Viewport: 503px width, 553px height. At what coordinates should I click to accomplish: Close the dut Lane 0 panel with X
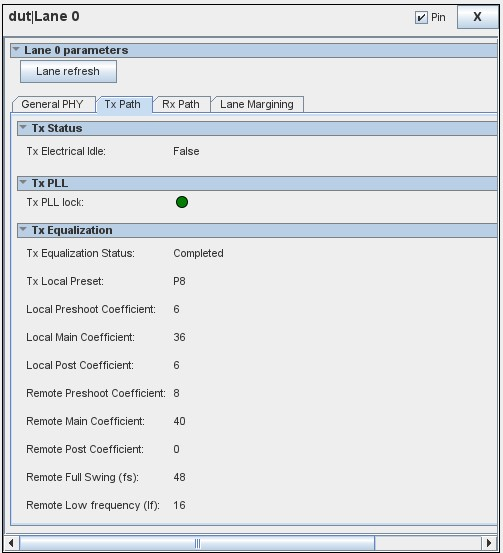pos(477,17)
